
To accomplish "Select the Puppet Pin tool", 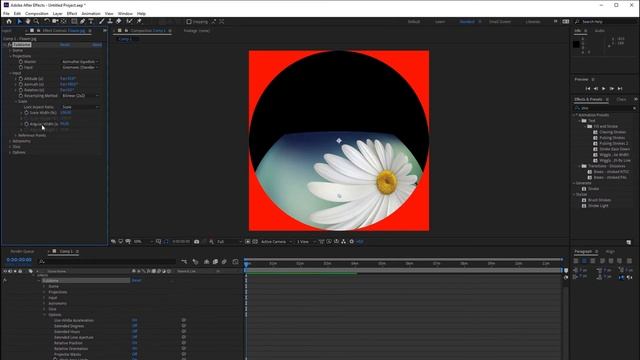I will pos(139,21).
